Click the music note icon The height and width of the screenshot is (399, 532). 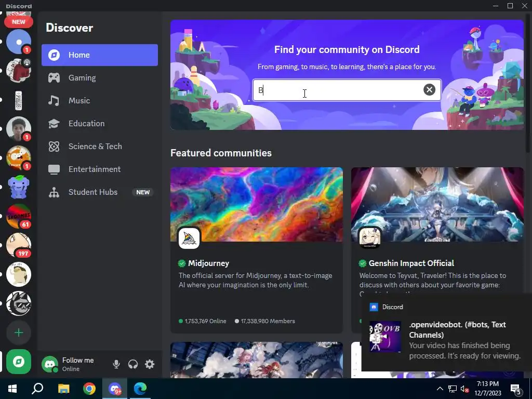[x=54, y=100]
